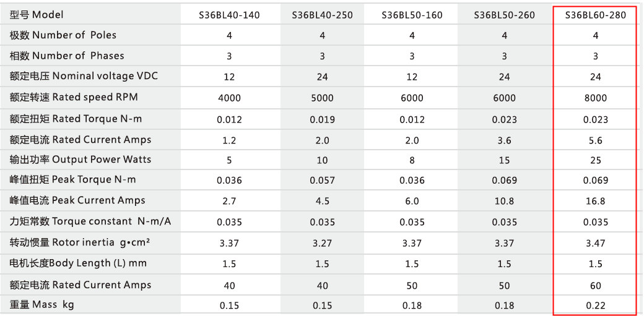Select the S36BL50-160 header cell

coord(412,15)
